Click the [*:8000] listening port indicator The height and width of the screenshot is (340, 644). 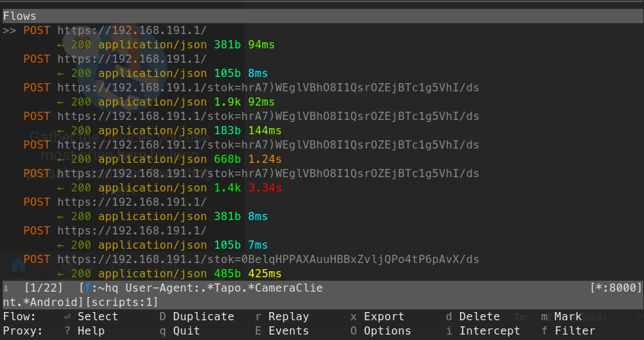615,288
